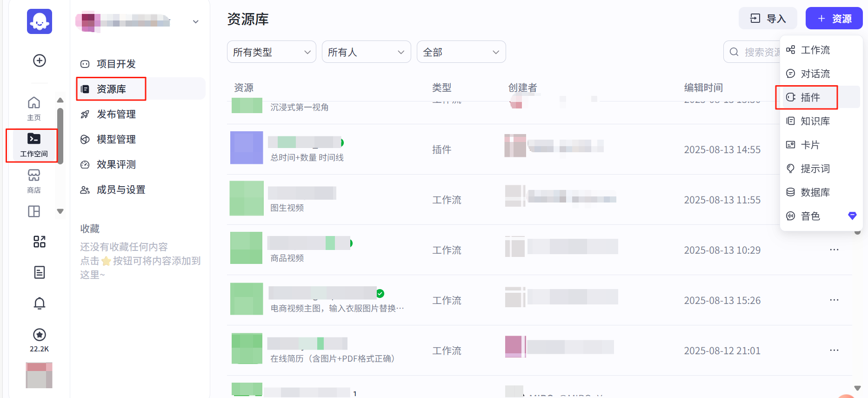868x398 pixels.
Task: Click the plus create icon in sidebar
Action: 40,61
